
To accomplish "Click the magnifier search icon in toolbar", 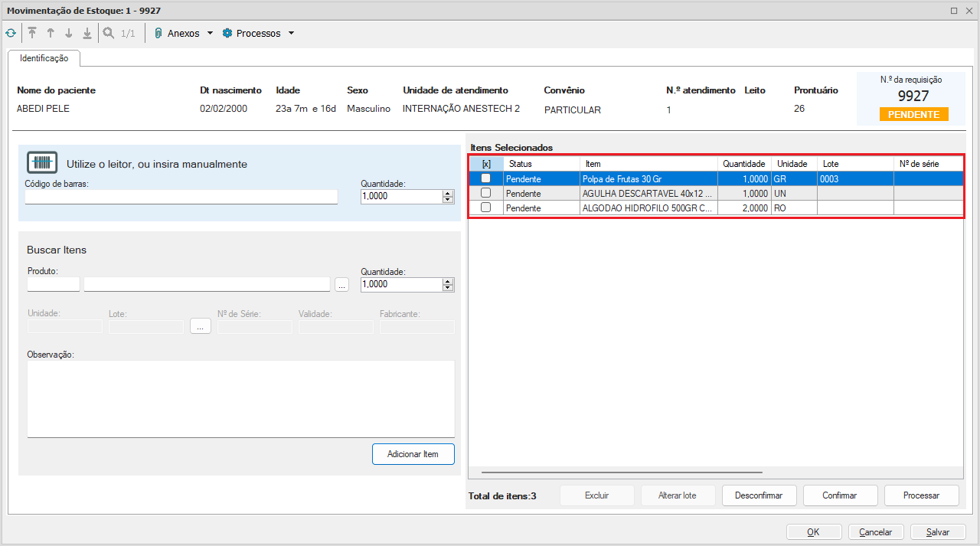I will (x=109, y=34).
